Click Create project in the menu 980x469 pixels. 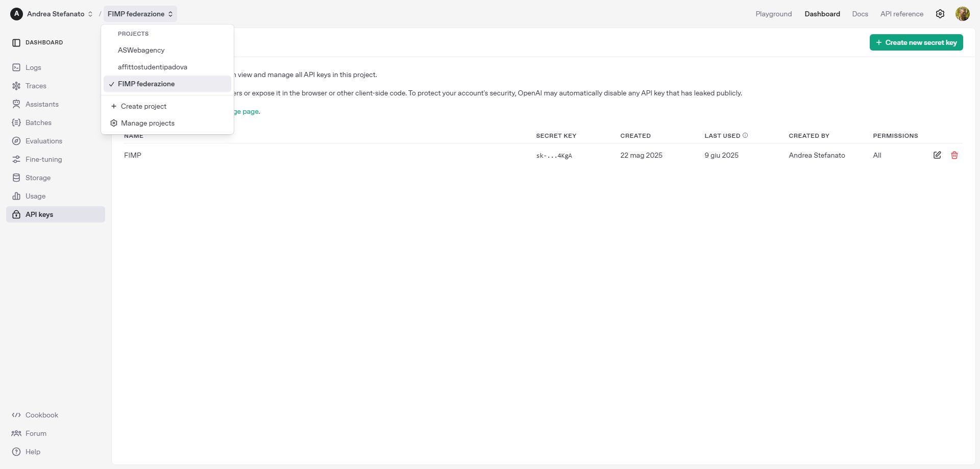(x=143, y=106)
